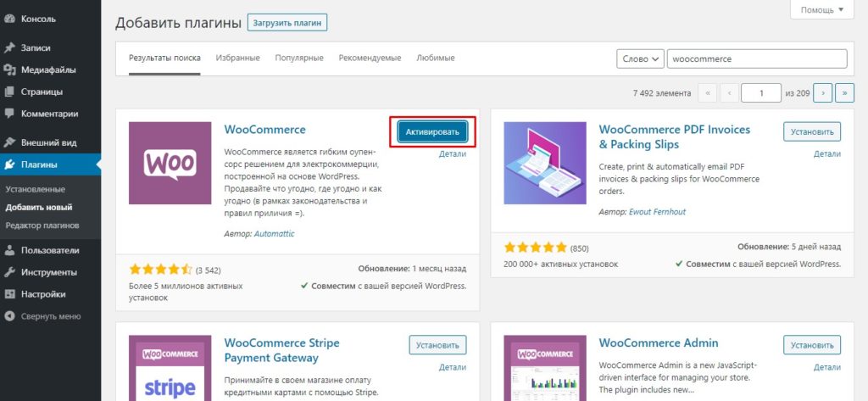Image resolution: width=868 pixels, height=401 pixels.
Task: Open WooCommerce PDF Invoices title link
Action: pos(674,136)
